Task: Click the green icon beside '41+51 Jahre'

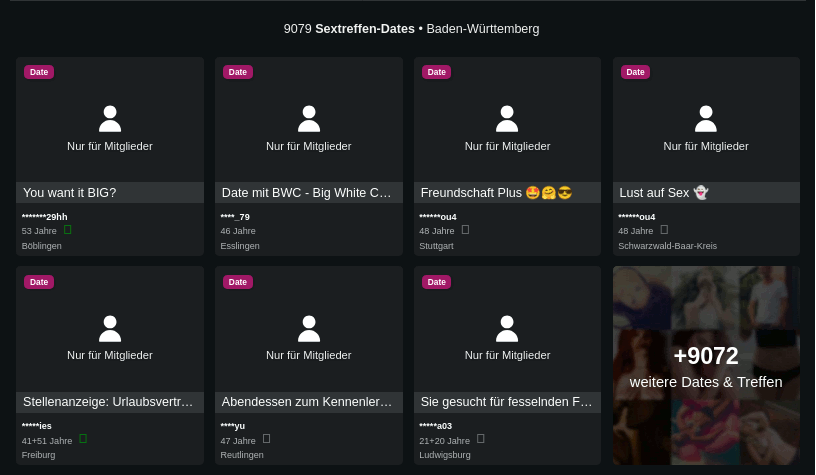Action: [83, 439]
